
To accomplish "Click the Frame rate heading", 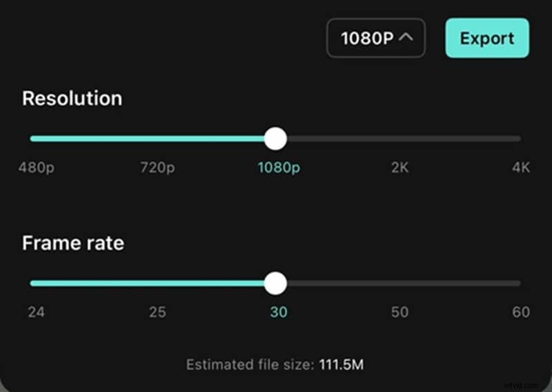I will click(73, 243).
